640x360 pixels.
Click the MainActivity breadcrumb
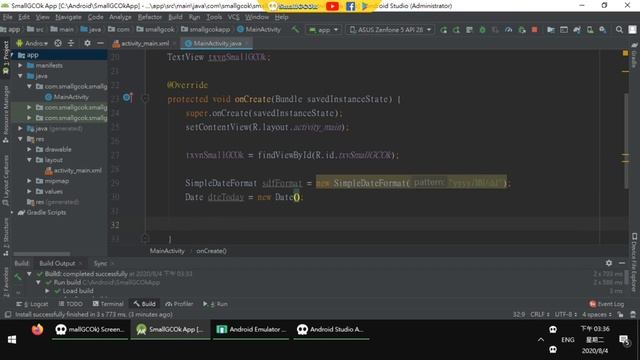[167, 251]
